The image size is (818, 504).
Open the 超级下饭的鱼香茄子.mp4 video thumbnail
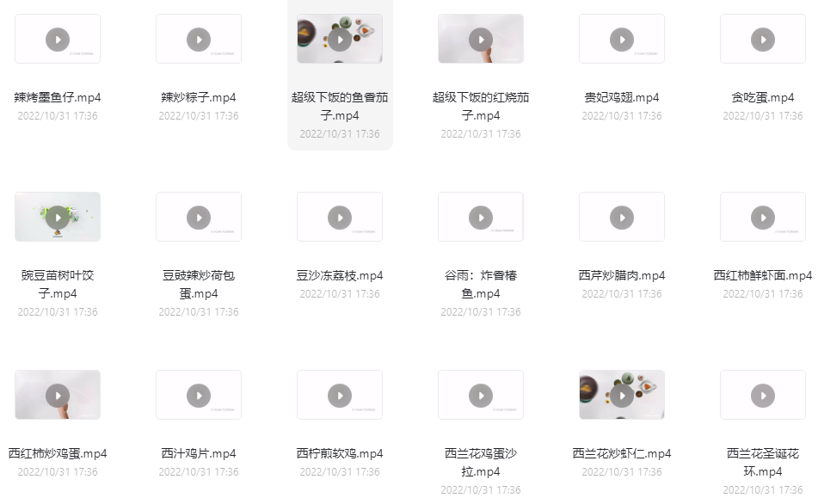tap(340, 39)
